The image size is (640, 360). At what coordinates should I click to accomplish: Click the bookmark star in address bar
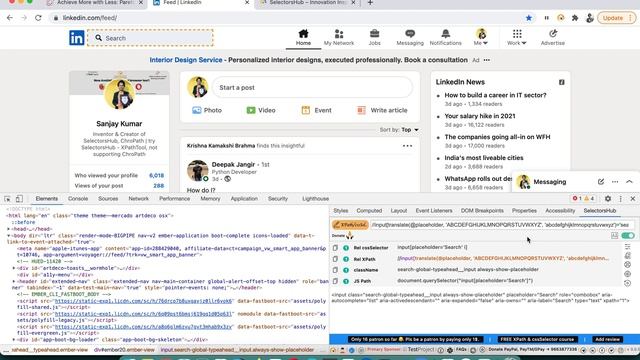point(529,18)
